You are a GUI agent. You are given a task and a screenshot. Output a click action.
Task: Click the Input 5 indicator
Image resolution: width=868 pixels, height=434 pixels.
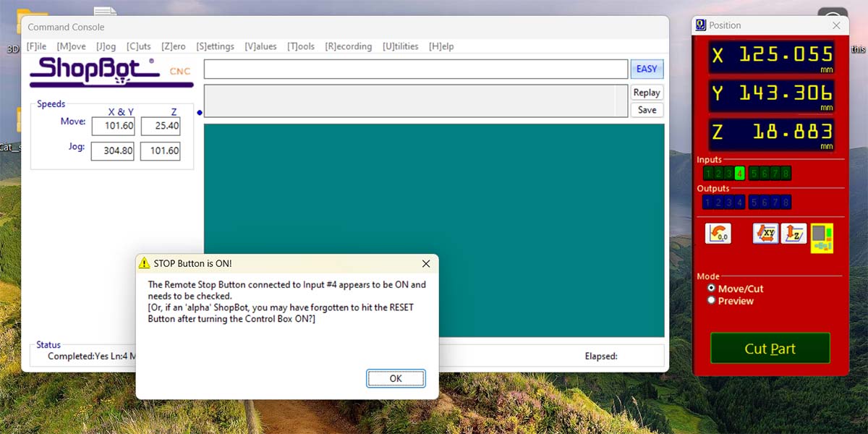[754, 173]
